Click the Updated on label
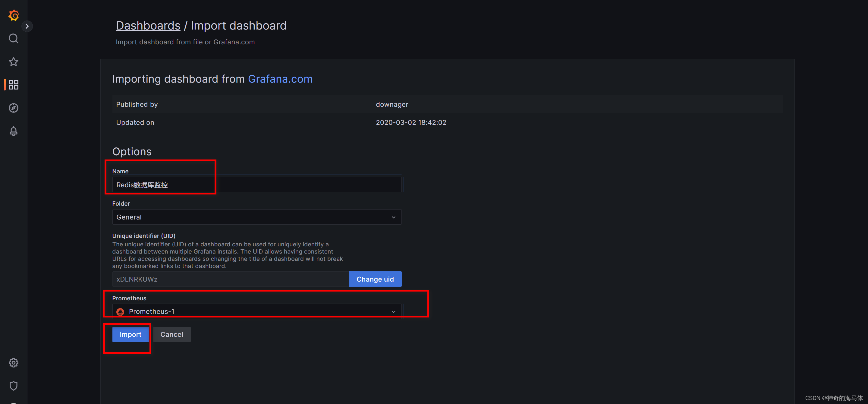The image size is (868, 404). click(135, 123)
